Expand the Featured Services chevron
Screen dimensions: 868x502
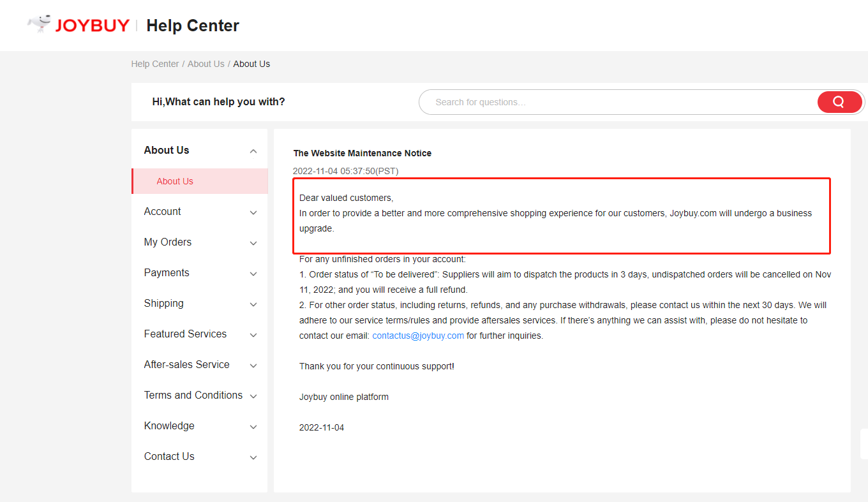(x=253, y=335)
